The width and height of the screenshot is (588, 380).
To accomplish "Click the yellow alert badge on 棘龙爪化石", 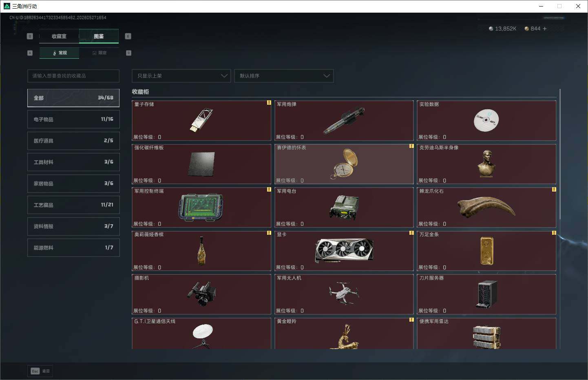I will (x=554, y=190).
